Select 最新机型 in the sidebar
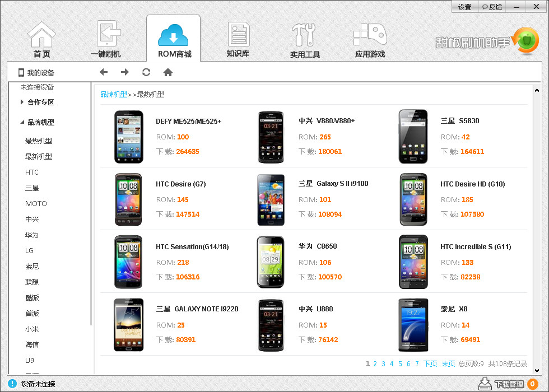The width and height of the screenshot is (549, 392). 39,156
